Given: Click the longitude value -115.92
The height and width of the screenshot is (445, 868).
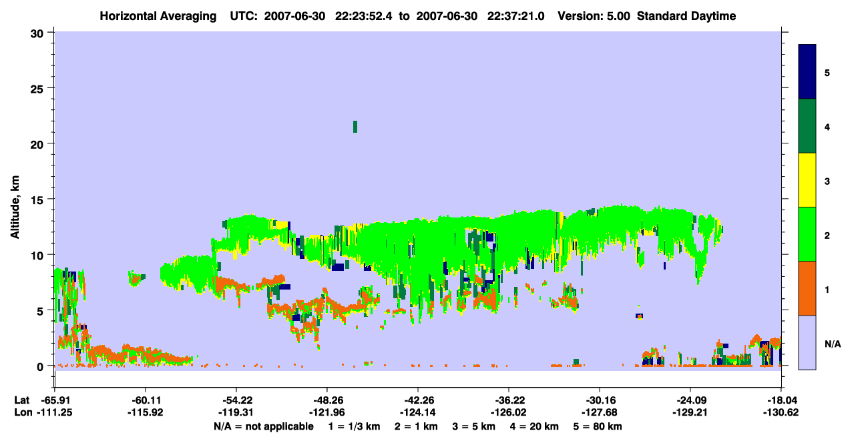Looking at the screenshot, I should point(145,412).
